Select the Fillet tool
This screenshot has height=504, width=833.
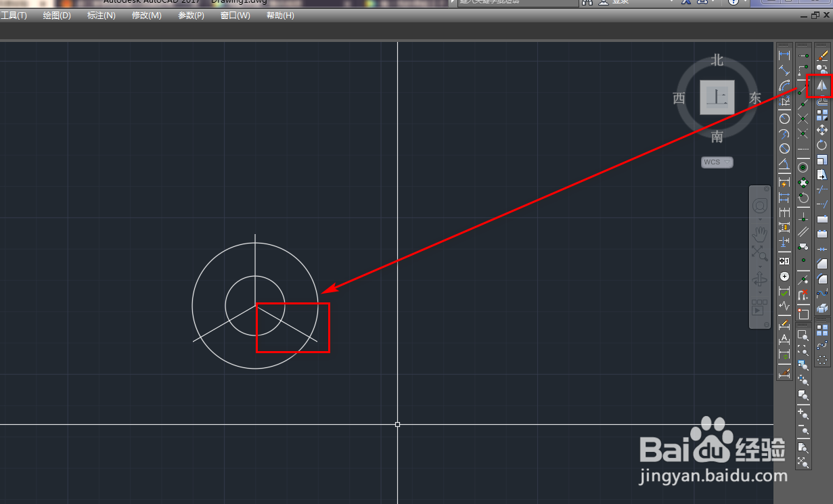click(822, 277)
